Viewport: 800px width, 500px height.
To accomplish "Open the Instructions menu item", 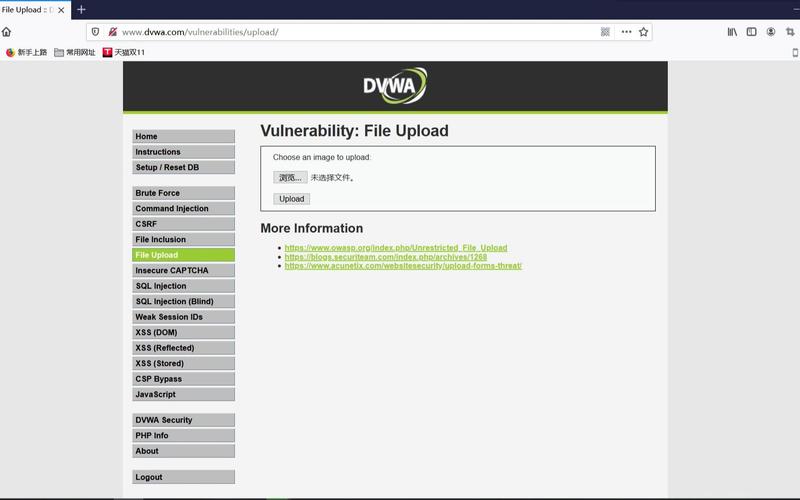I will 184,152.
